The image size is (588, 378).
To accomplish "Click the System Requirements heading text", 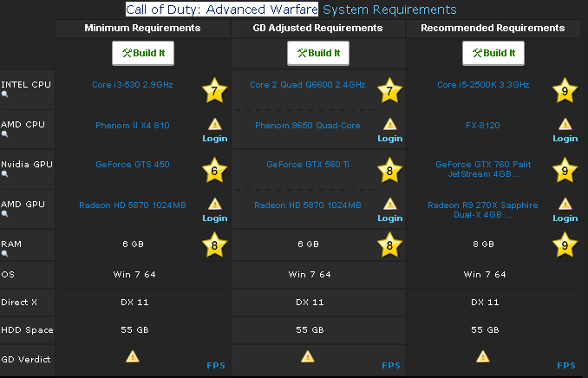I will (x=389, y=10).
